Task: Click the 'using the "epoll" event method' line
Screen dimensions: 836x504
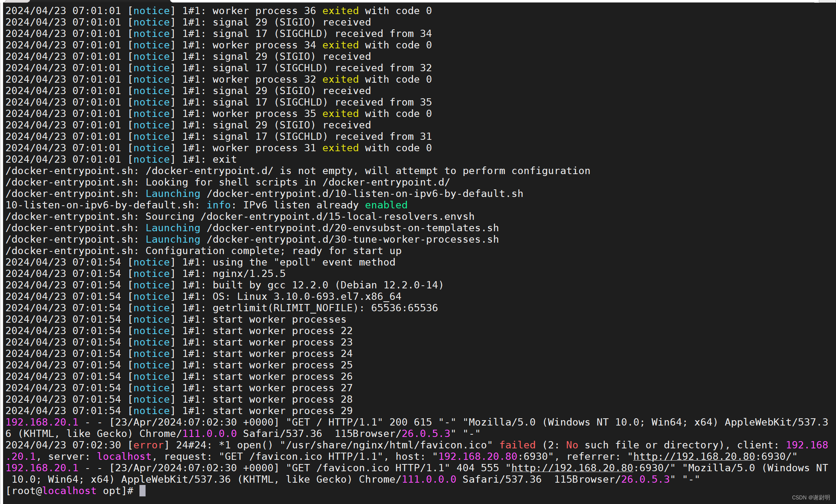Action: [200, 262]
